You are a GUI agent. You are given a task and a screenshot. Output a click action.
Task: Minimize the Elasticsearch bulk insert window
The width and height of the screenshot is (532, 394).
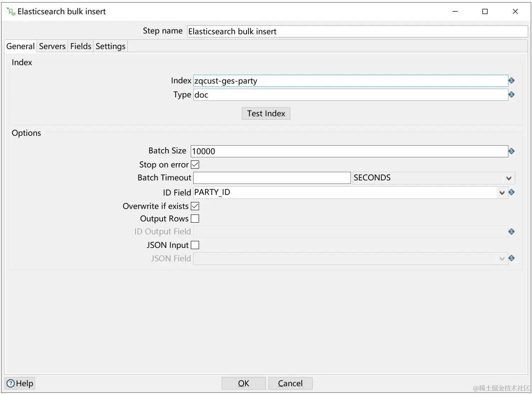click(x=455, y=12)
